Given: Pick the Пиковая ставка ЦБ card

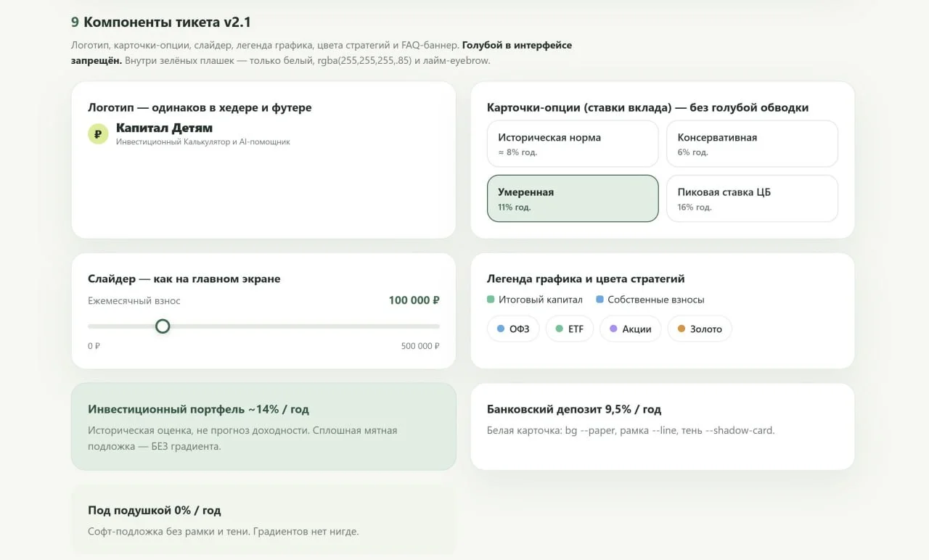Looking at the screenshot, I should coord(752,198).
